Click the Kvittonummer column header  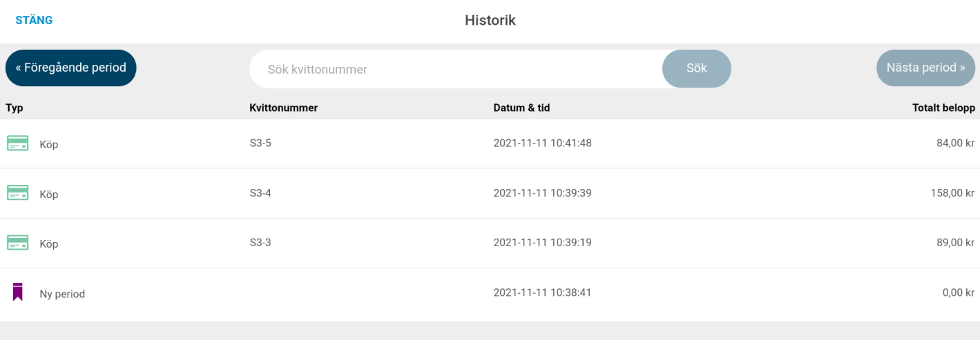tap(283, 108)
